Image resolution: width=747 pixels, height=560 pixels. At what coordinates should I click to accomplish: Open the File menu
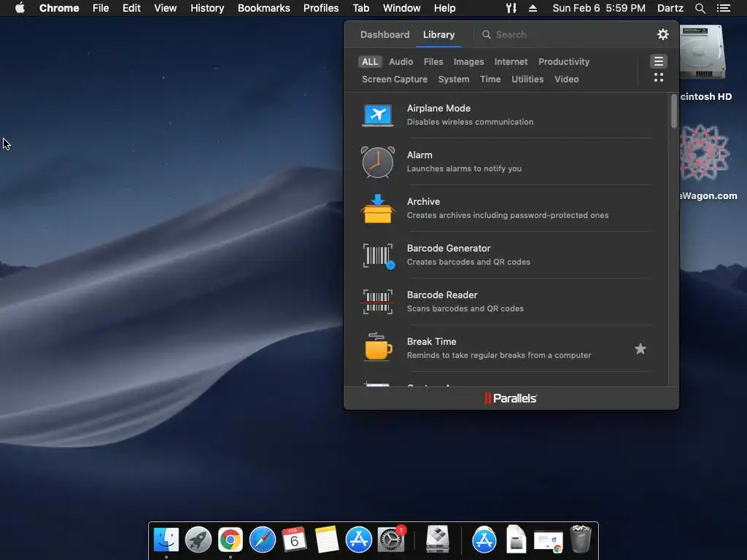[x=101, y=8]
